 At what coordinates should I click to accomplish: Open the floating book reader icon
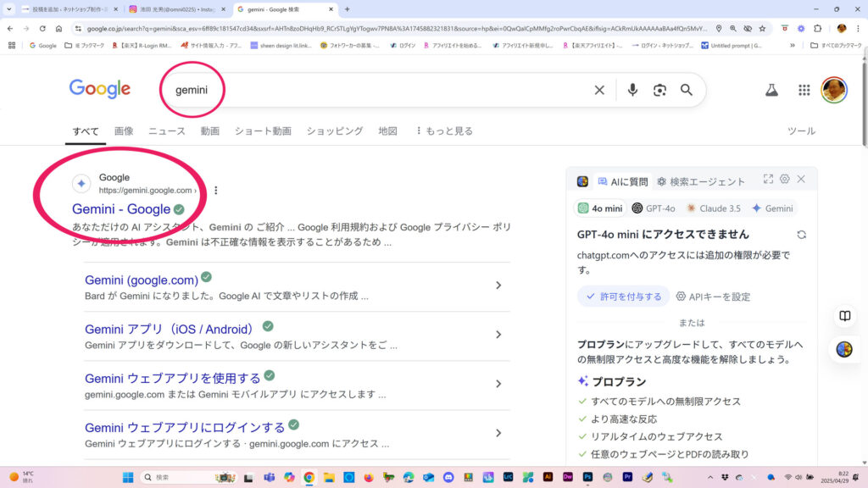844,316
